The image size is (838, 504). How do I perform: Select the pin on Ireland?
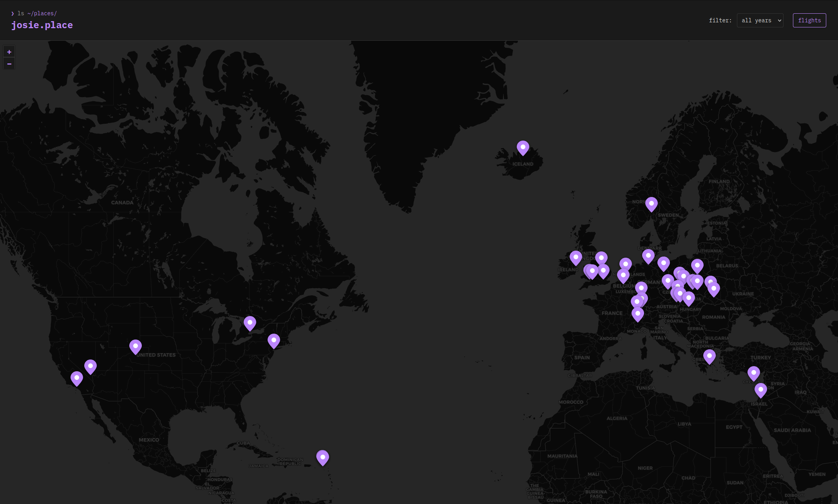(576, 258)
